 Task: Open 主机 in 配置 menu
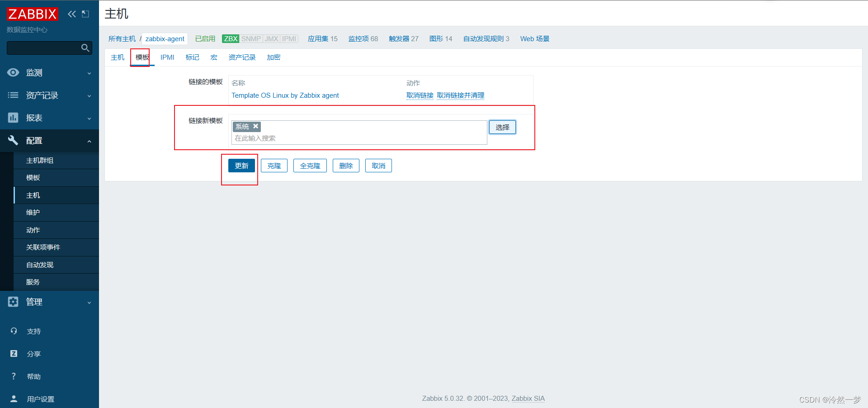[57, 195]
